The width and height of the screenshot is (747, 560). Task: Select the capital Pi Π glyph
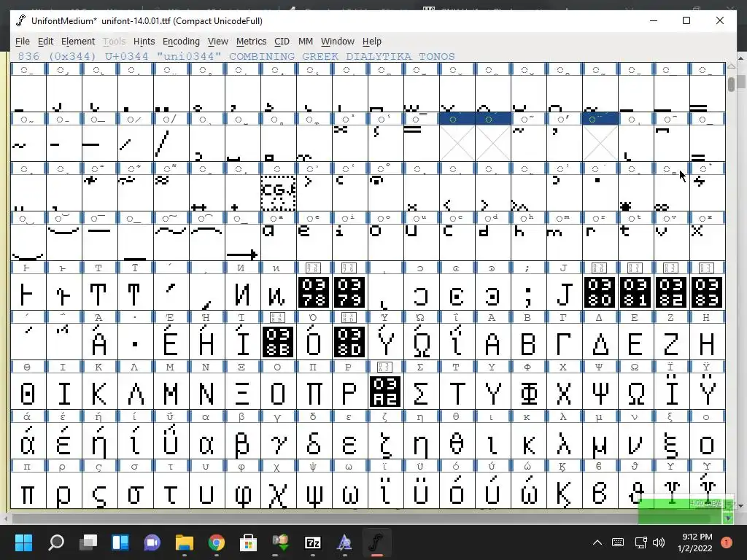point(314,391)
